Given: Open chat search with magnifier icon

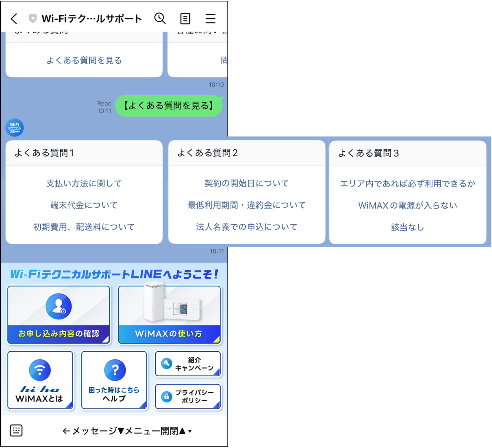Looking at the screenshot, I should coord(160,18).
